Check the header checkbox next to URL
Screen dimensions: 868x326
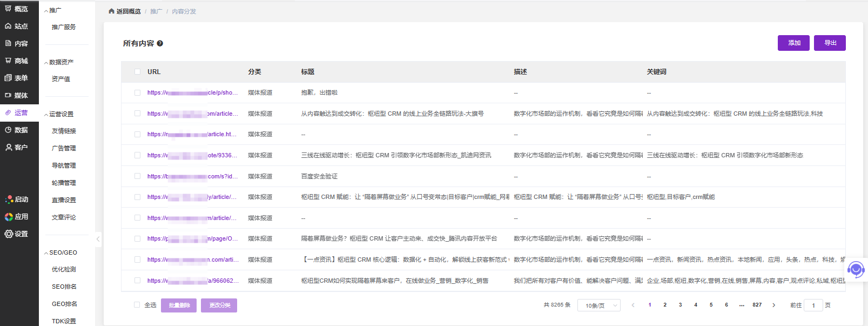tap(137, 71)
